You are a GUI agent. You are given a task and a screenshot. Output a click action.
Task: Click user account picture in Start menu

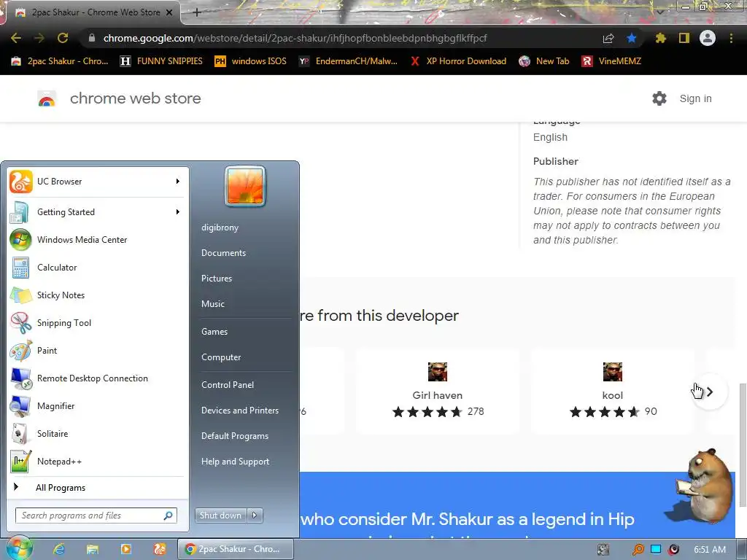(x=245, y=186)
